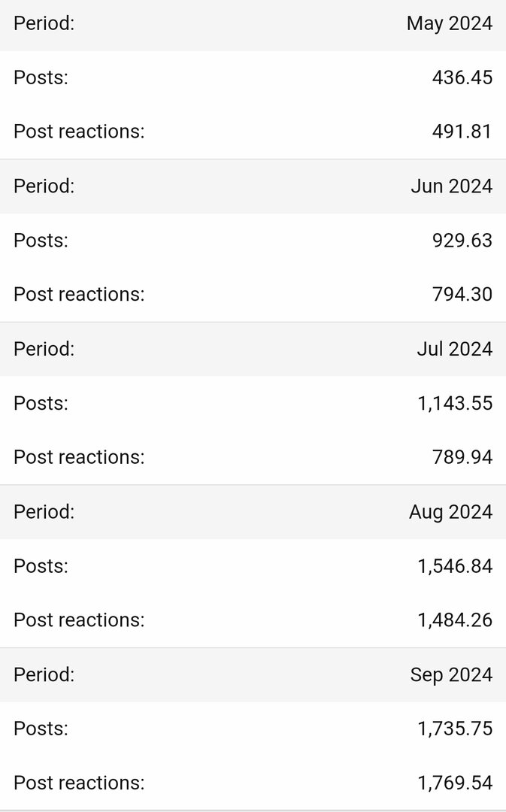Click the Posts value 1,143.55
Image resolution: width=506 pixels, height=812 pixels.
(455, 404)
